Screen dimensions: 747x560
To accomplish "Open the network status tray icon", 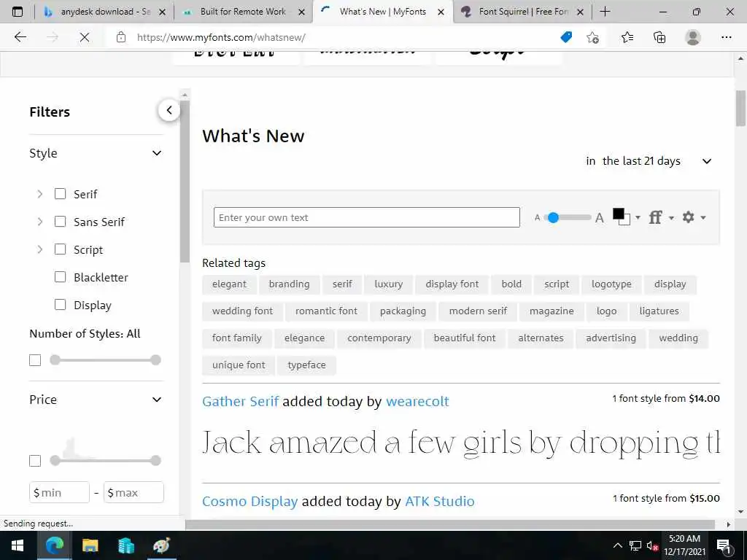I will [x=635, y=545].
